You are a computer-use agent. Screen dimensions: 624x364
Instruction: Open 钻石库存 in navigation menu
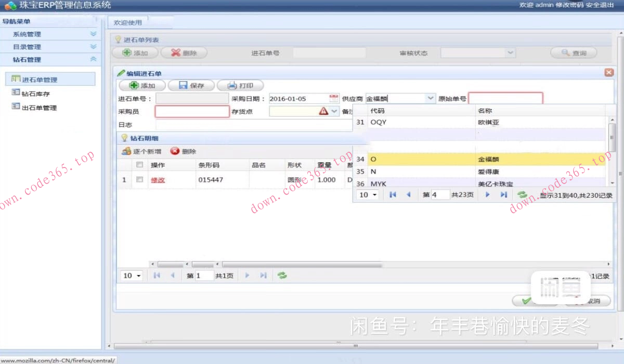click(35, 94)
